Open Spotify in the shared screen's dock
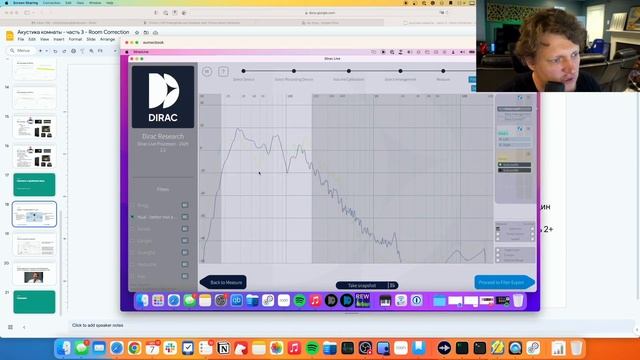640x360 pixels. click(x=299, y=301)
